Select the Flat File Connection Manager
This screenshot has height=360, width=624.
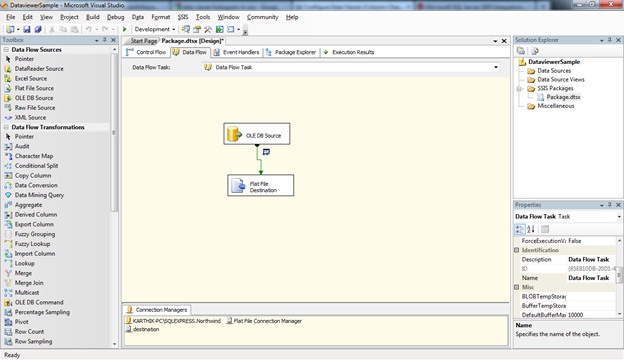point(264,321)
